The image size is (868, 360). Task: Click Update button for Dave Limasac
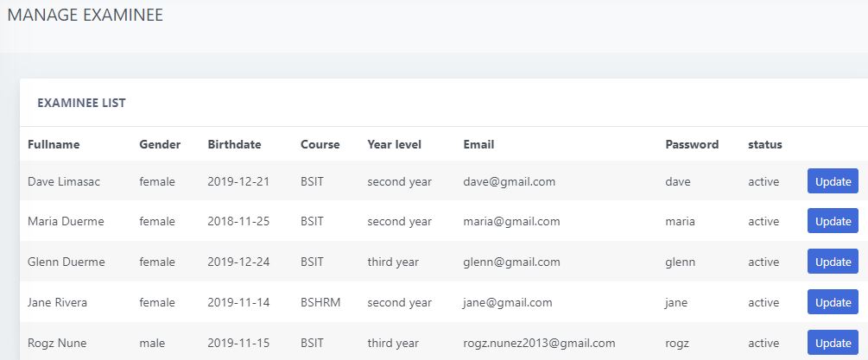coord(833,181)
